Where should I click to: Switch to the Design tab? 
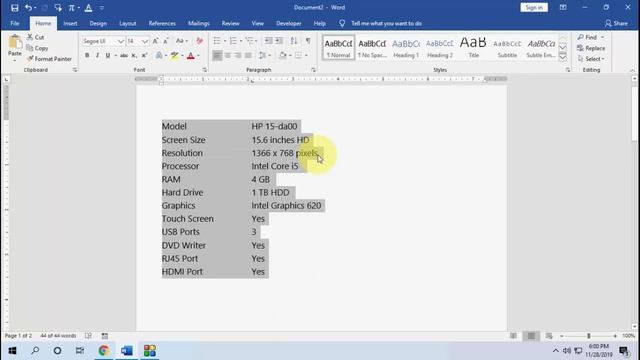click(x=98, y=23)
